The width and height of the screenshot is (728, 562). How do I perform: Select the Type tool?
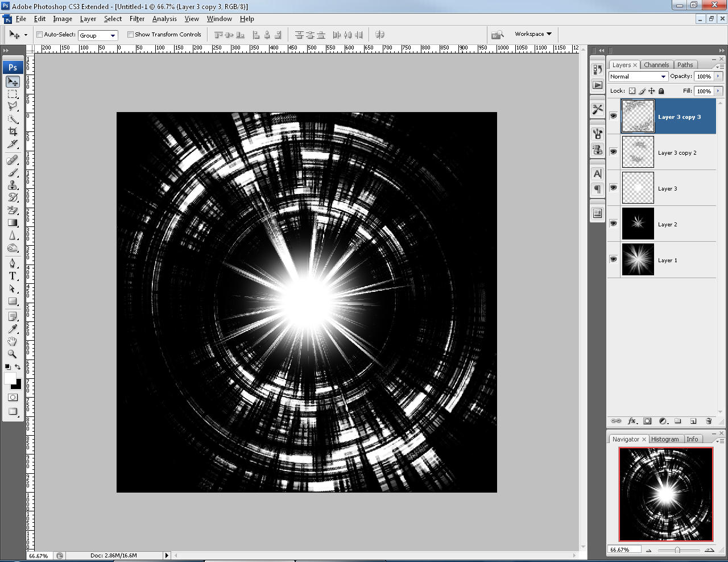coord(13,276)
